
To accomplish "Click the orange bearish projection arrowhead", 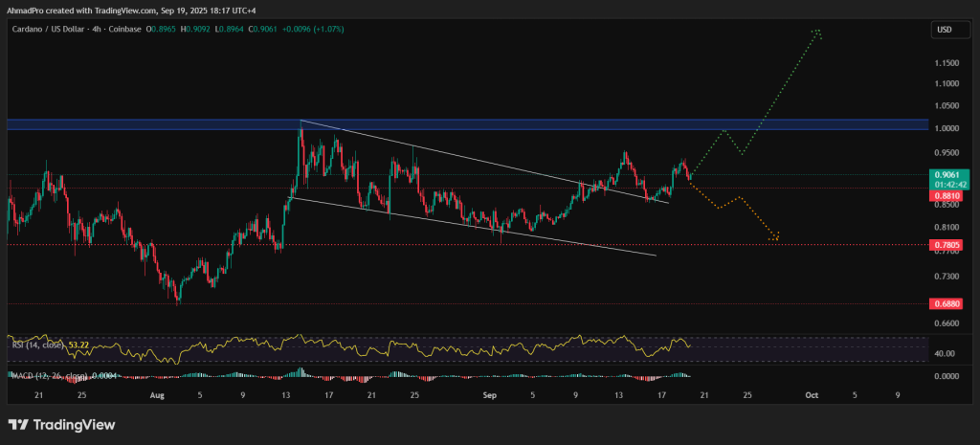I will (777, 236).
